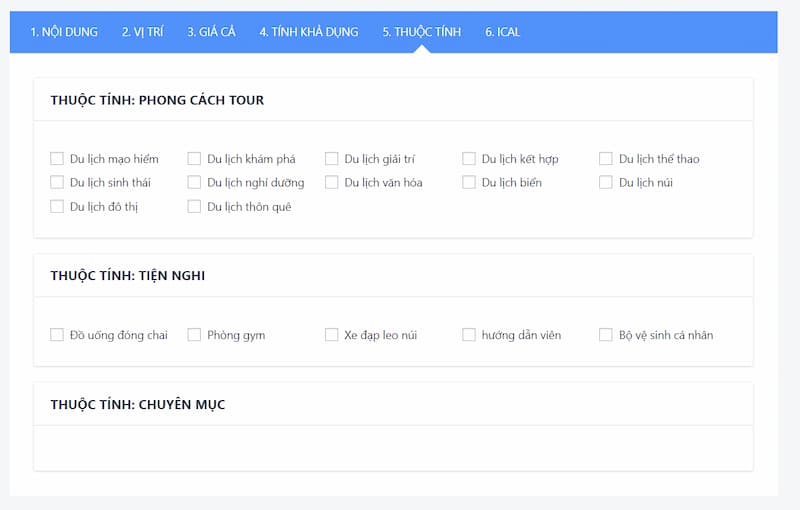Select the Du lịch sinh thái checkbox
Viewport: 800px width, 510px height.
tap(57, 182)
